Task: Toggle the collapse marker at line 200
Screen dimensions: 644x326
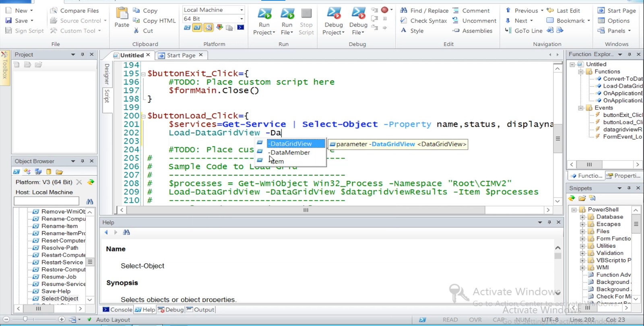Action: pos(143,116)
